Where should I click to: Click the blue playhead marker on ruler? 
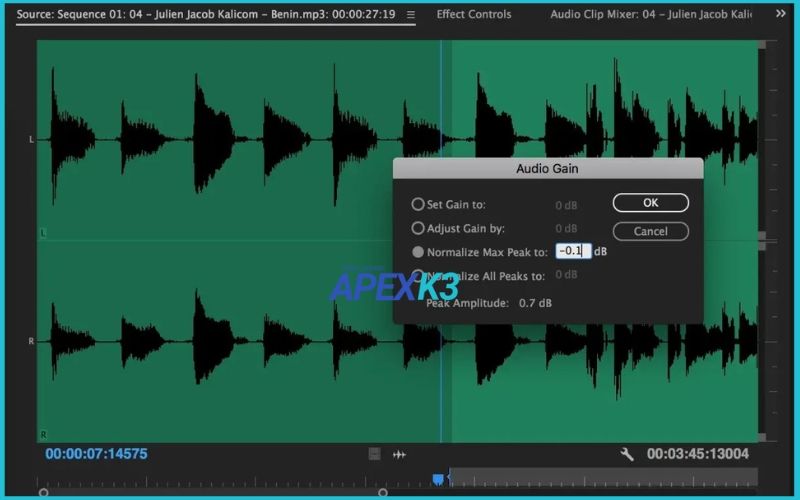pos(438,479)
